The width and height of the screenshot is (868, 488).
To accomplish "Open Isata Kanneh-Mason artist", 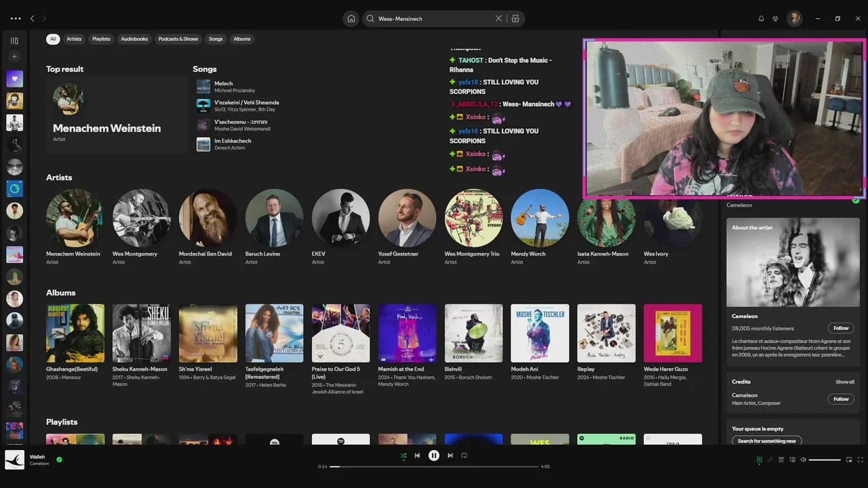I will click(x=606, y=227).
